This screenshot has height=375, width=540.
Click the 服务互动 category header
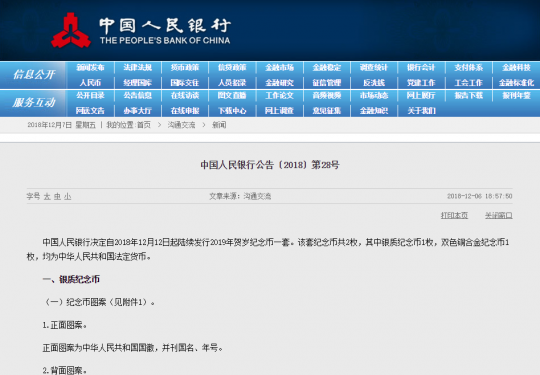coord(33,103)
